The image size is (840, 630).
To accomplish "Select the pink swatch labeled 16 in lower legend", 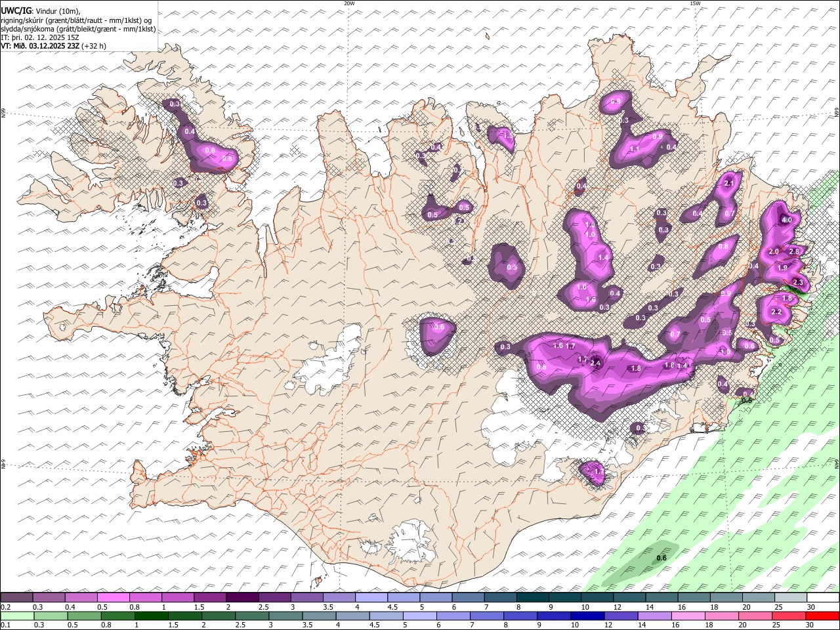I will coord(688,616).
